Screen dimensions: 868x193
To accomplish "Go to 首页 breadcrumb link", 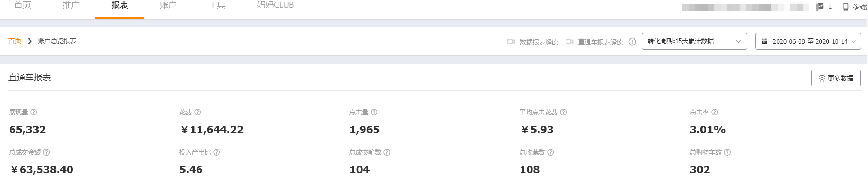I will coord(15,41).
